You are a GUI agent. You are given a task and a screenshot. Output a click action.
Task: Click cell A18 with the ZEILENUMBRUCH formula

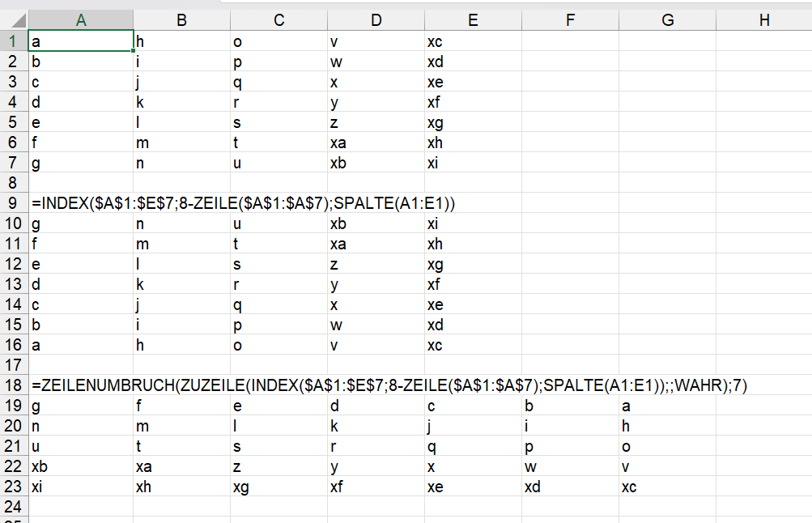(81, 385)
